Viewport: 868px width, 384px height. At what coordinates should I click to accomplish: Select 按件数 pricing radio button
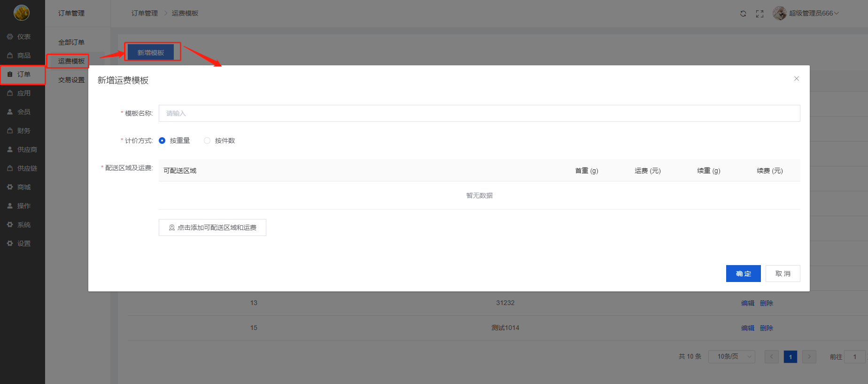pos(207,141)
